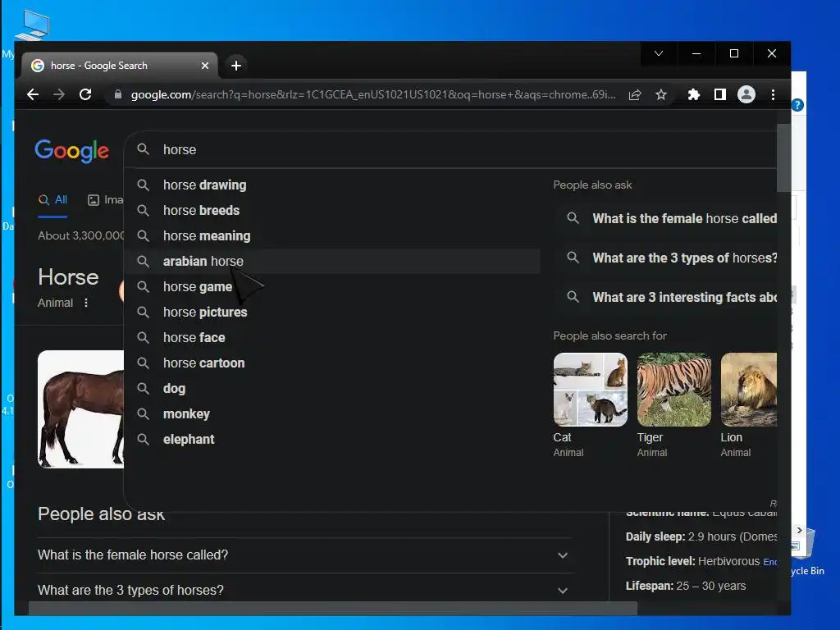Image resolution: width=840 pixels, height=630 pixels.
Task: Choose the 'horse cartoon' suggestion
Action: 332,363
